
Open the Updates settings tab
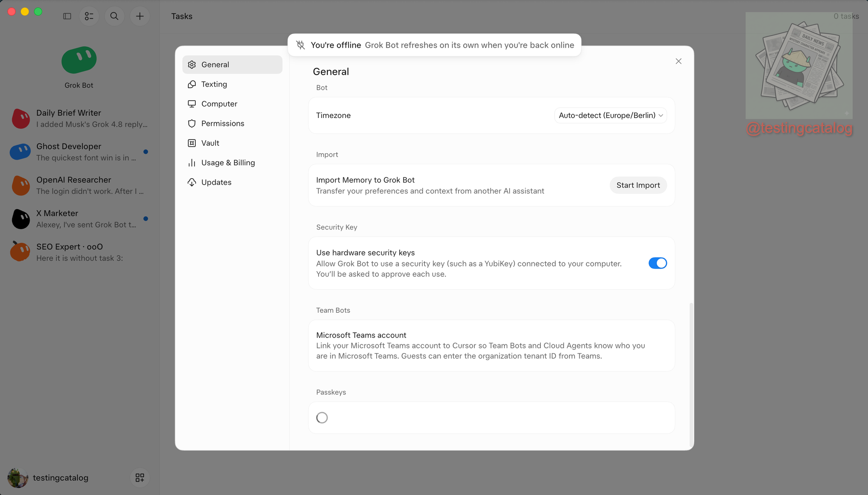232,182
